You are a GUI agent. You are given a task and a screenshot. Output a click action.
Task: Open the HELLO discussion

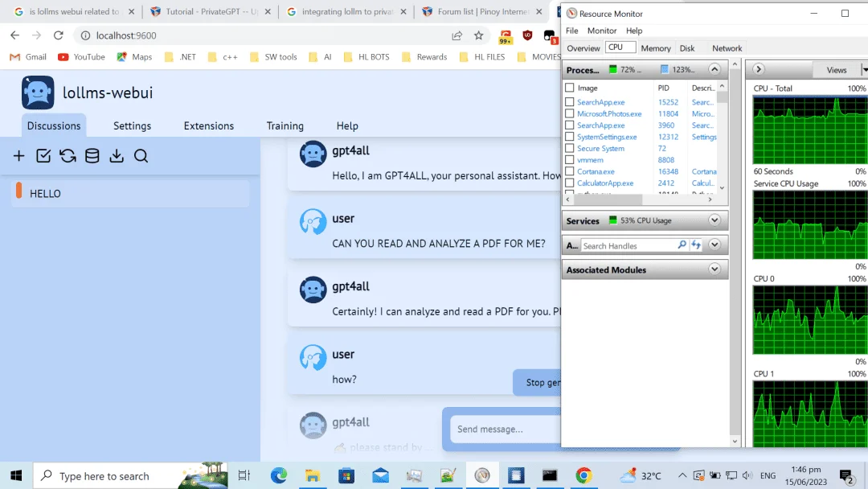(x=130, y=193)
